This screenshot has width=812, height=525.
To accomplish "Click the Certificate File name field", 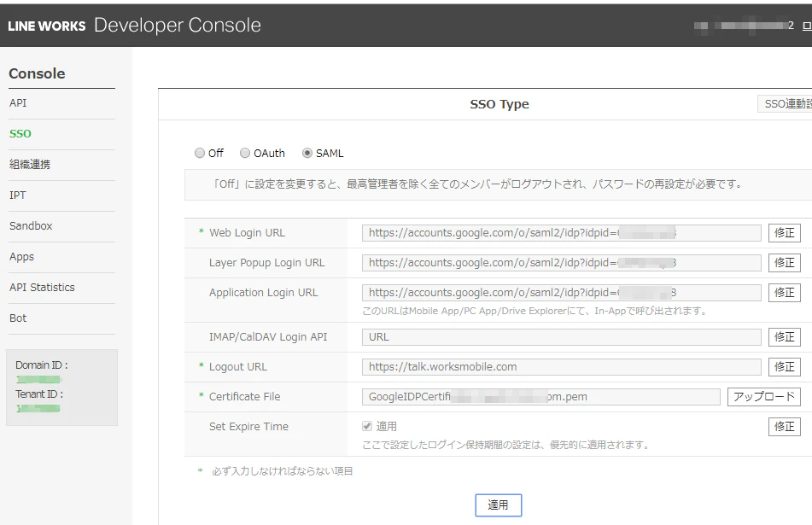I will tap(541, 397).
